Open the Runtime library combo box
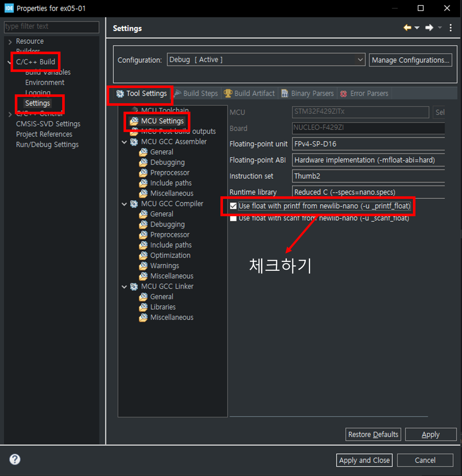 tap(368, 192)
